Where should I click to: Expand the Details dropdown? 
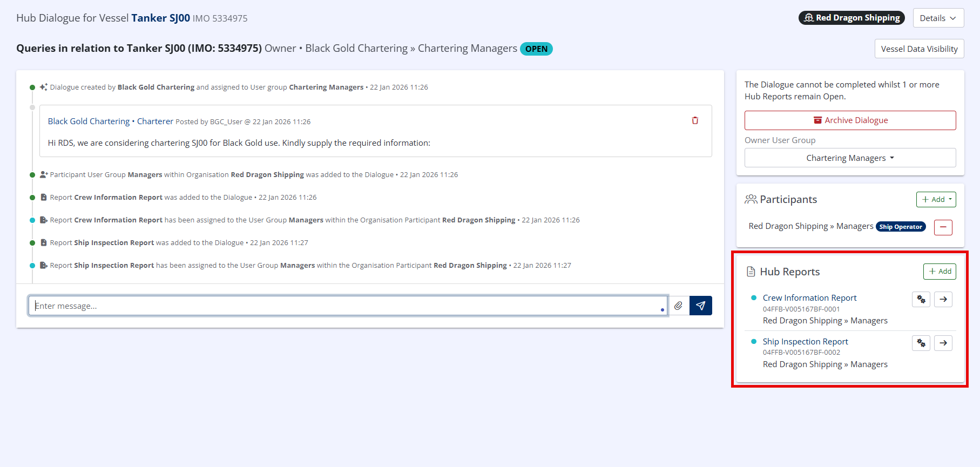938,18
